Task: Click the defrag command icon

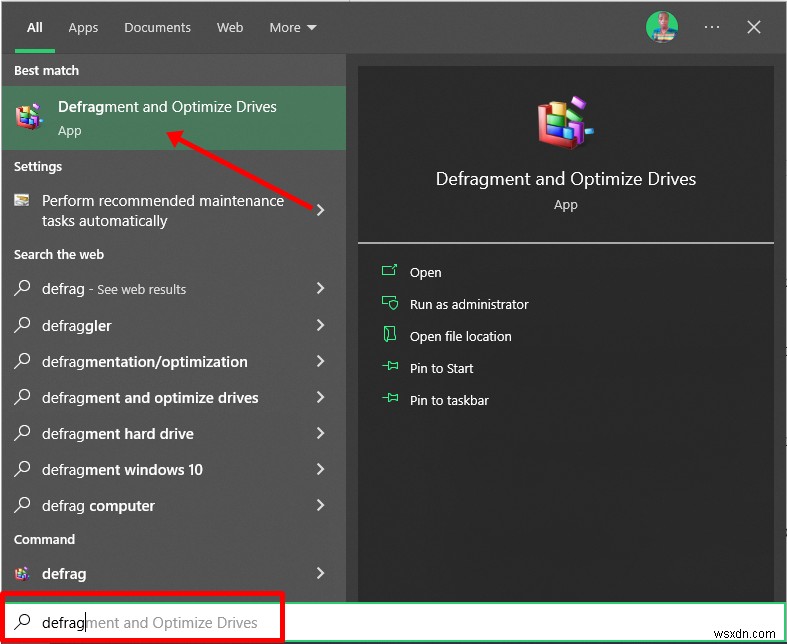Action: pyautogui.click(x=22, y=573)
